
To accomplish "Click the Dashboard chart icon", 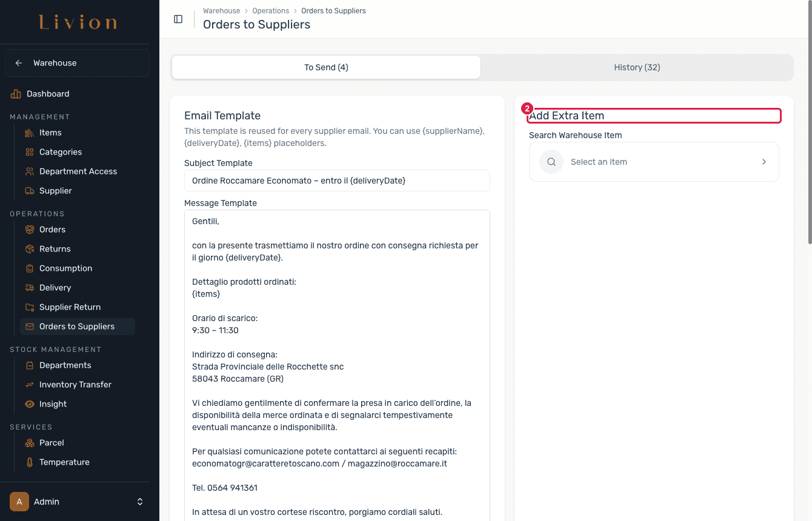I will 16,94.
